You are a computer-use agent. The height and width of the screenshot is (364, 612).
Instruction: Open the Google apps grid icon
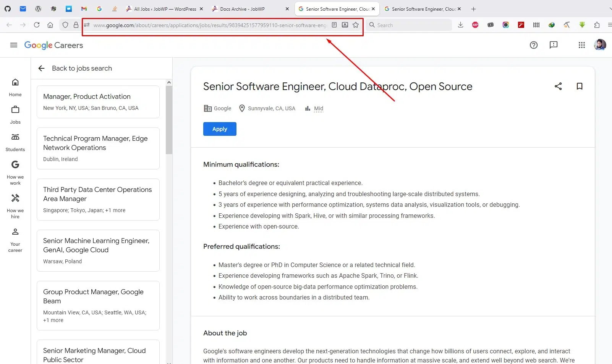click(x=581, y=45)
